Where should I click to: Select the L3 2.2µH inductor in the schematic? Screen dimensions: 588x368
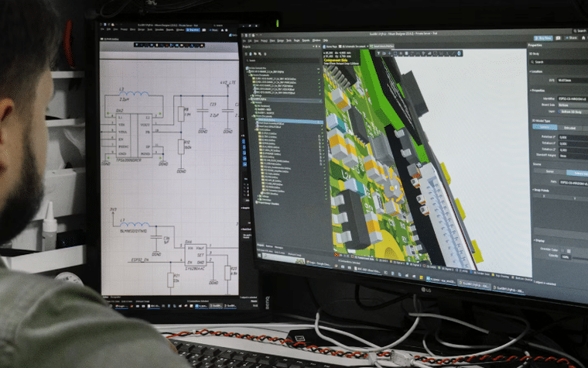(134, 93)
